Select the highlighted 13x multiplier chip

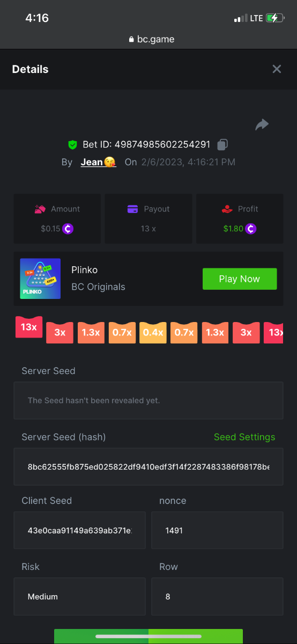click(x=29, y=327)
